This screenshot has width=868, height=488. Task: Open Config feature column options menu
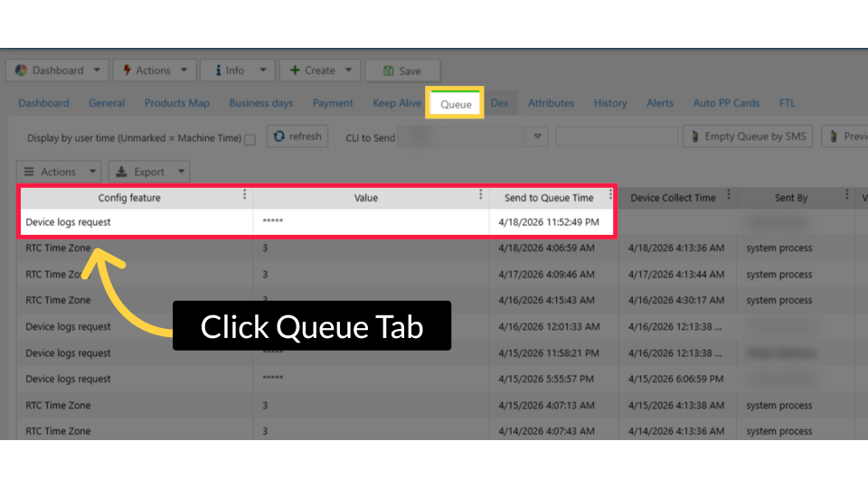244,195
